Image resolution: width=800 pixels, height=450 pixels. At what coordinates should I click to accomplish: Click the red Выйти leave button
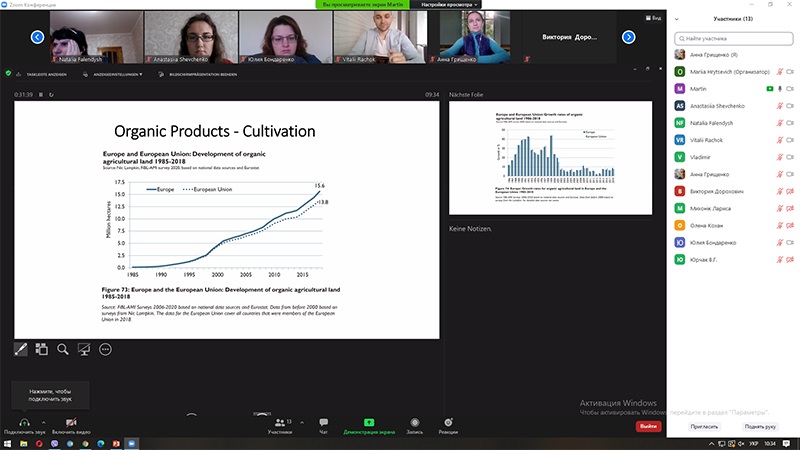coord(648,426)
